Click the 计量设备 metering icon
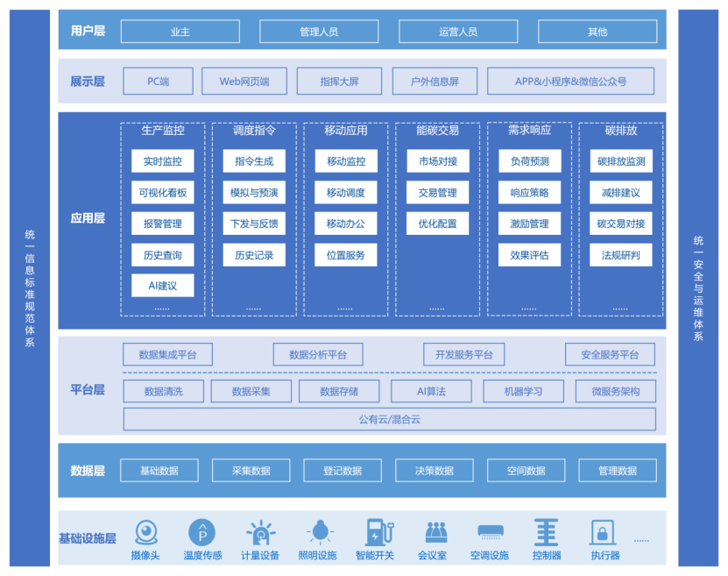Image resolution: width=728 pixels, height=576 pixels. click(x=260, y=531)
